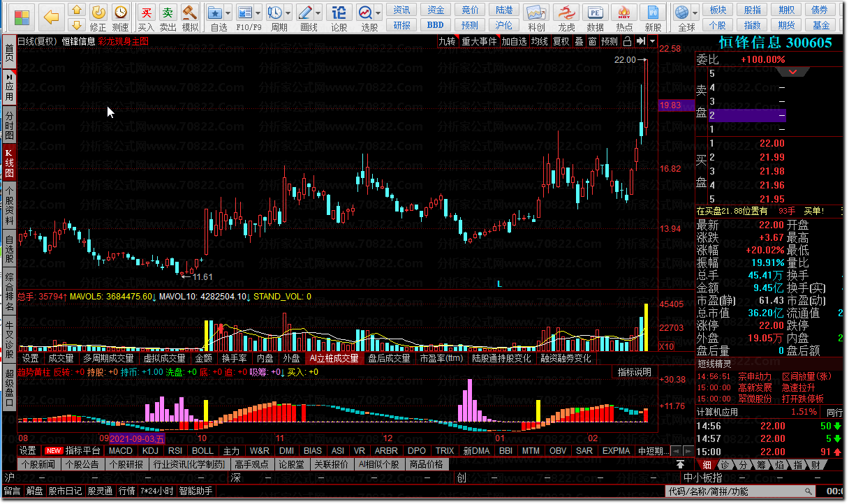
Task: Click the BBD toolbar button
Action: (x=436, y=25)
